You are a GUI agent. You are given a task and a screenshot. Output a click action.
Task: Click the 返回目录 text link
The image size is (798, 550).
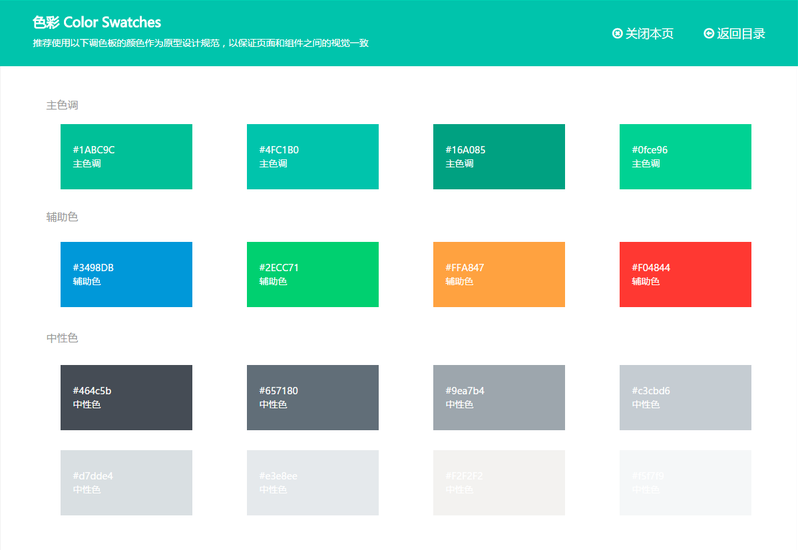(741, 34)
